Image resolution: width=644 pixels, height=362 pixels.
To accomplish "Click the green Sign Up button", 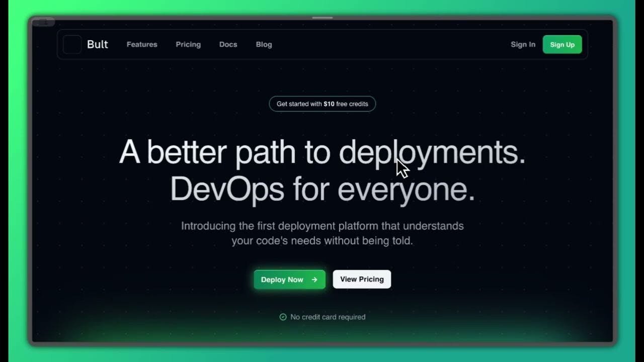I will pos(562,44).
